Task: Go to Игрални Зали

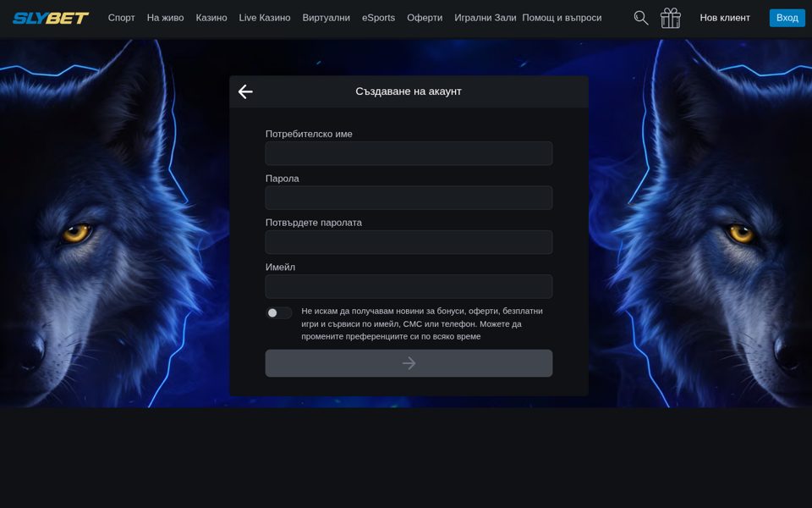Action: pos(486,18)
